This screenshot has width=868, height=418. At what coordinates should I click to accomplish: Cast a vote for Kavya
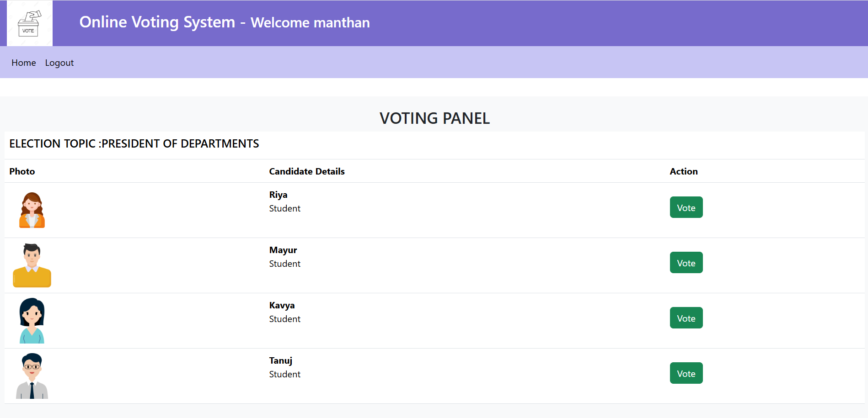pyautogui.click(x=686, y=318)
